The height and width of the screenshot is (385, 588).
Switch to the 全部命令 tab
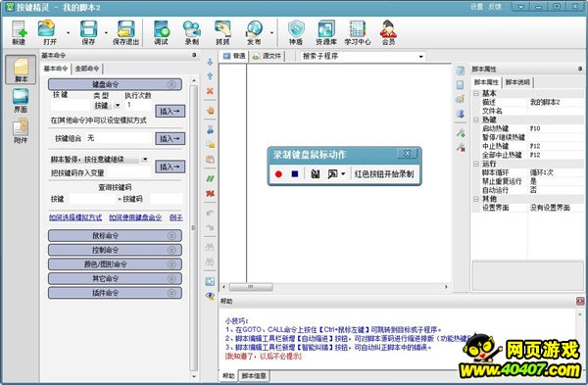87,69
